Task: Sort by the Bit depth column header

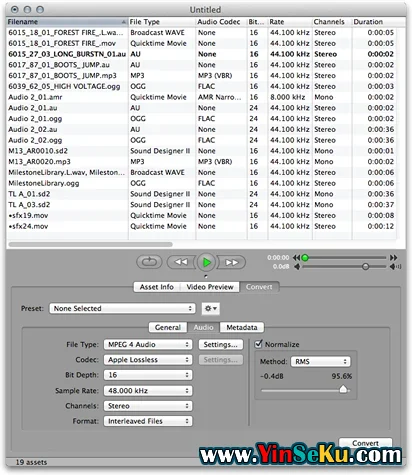Action: pyautogui.click(x=257, y=22)
